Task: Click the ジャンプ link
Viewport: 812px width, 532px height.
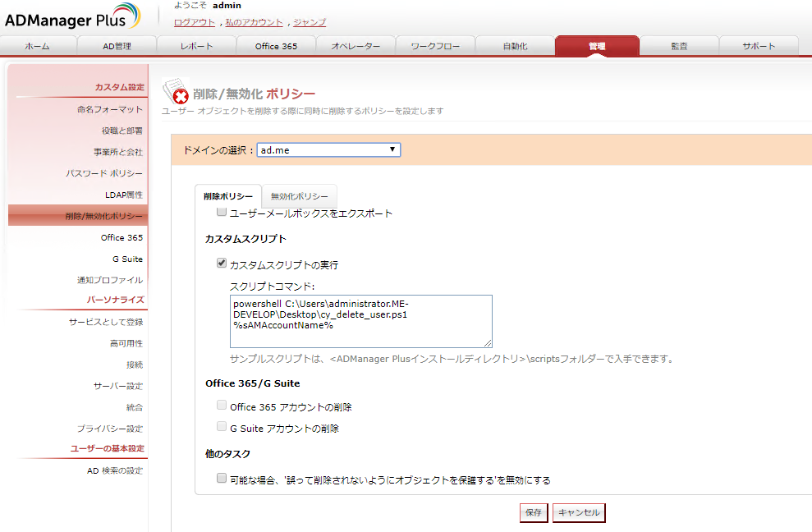Action: click(310, 22)
